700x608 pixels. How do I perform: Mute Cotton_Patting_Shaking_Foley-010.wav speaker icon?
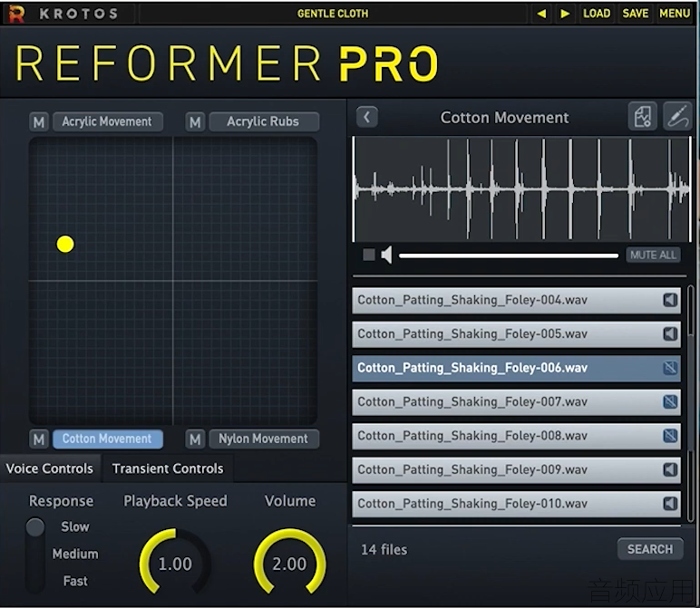pyautogui.click(x=670, y=504)
